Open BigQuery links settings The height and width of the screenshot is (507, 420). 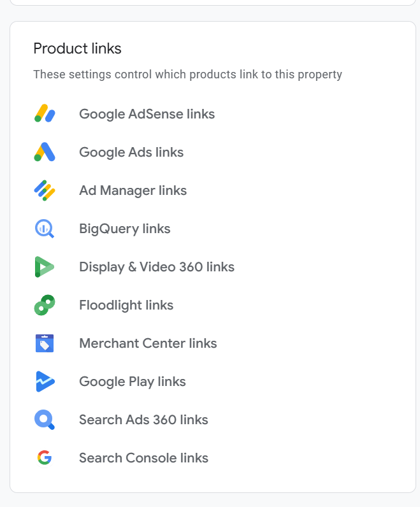tap(125, 229)
